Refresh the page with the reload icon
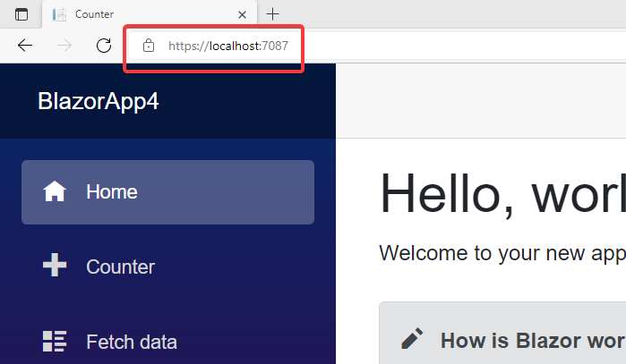 [104, 46]
